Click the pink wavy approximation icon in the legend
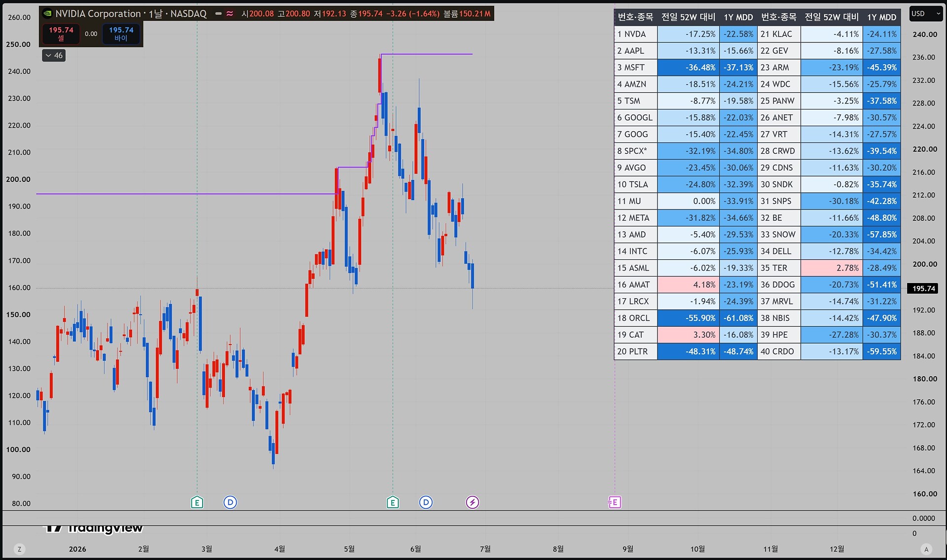The height and width of the screenshot is (560, 947). [230, 14]
